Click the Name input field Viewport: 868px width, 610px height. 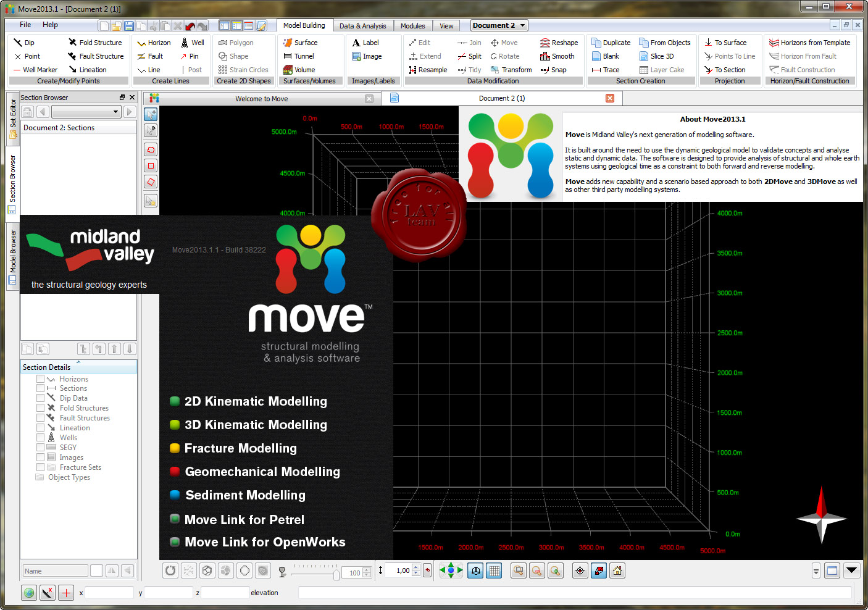coord(56,571)
